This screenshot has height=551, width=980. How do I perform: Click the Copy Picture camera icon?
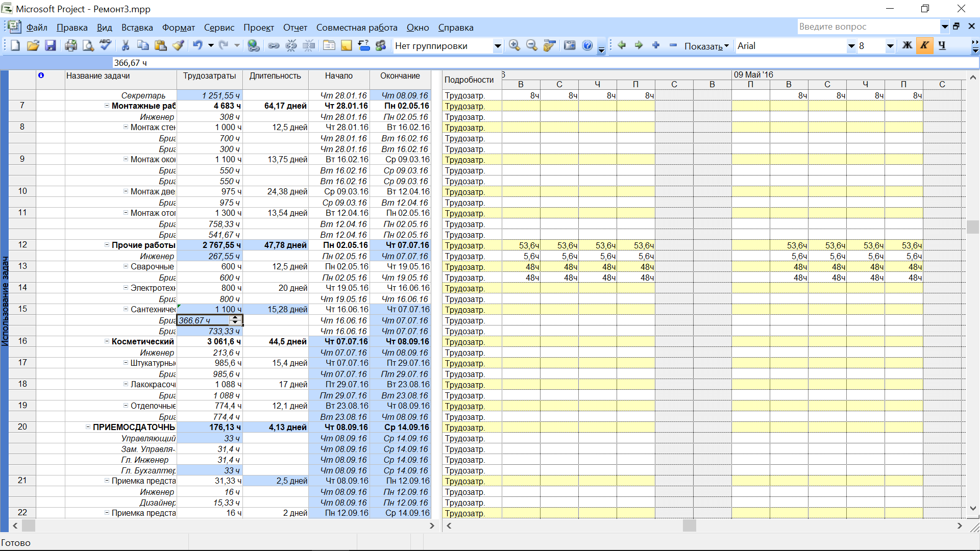(570, 46)
